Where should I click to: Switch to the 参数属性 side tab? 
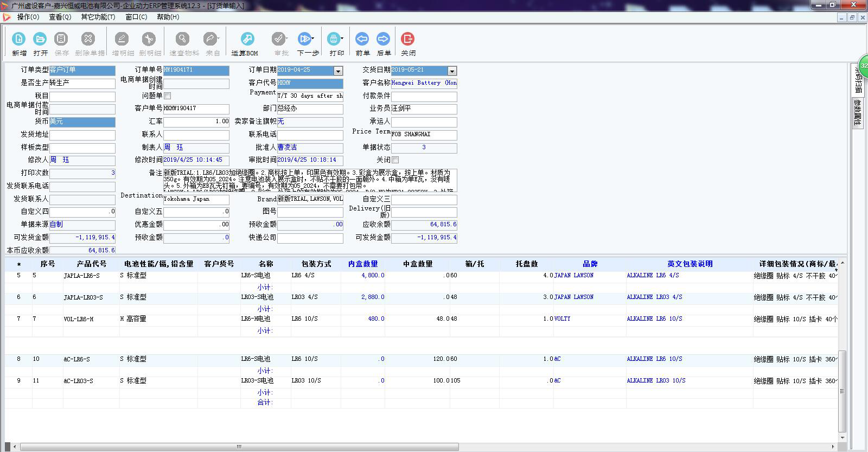coord(857,112)
